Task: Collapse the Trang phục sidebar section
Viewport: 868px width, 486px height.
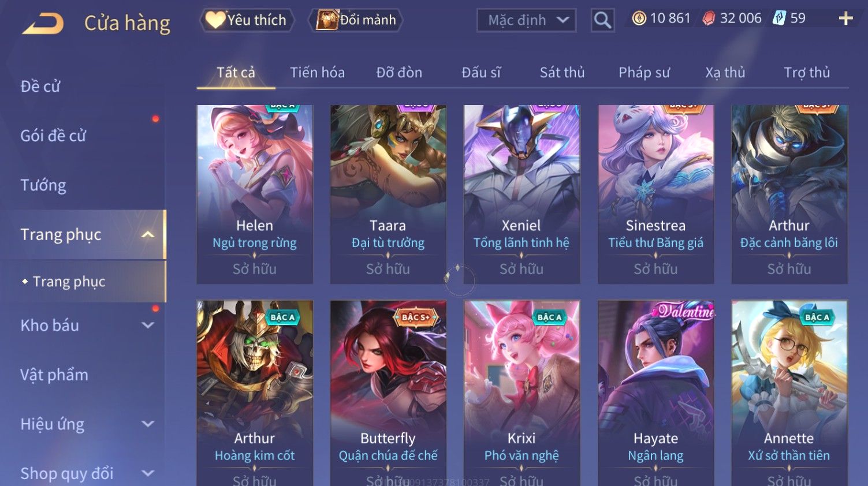Action: point(148,234)
